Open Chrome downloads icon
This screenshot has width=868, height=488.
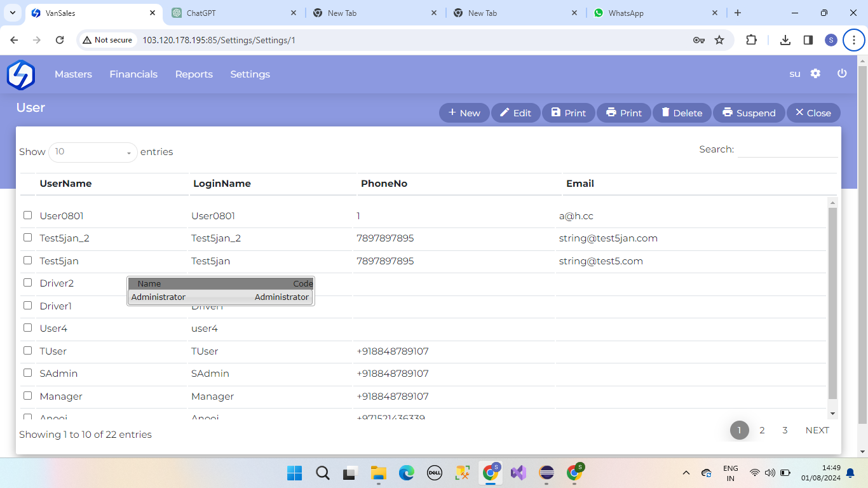pos(785,40)
